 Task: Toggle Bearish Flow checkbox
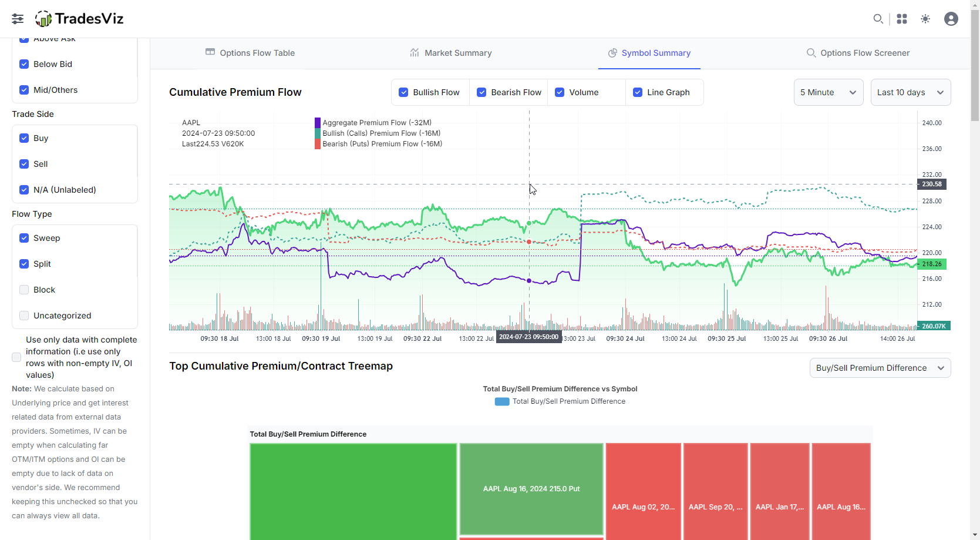[x=481, y=92]
